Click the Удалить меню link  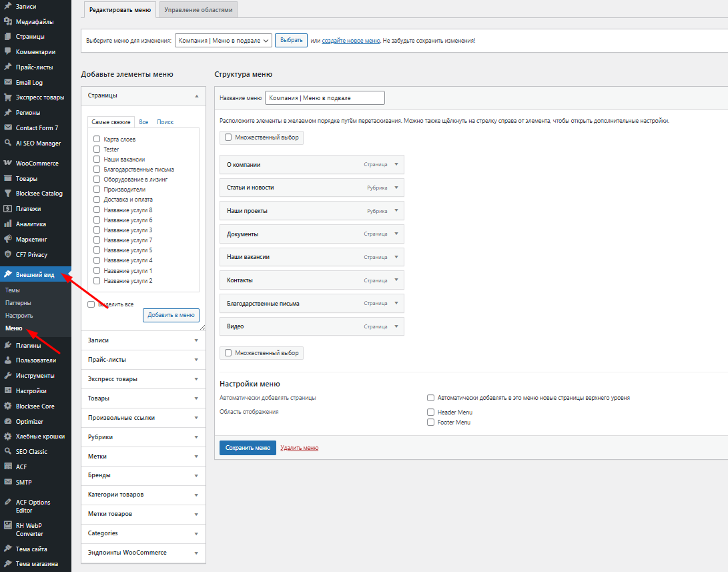click(x=299, y=448)
